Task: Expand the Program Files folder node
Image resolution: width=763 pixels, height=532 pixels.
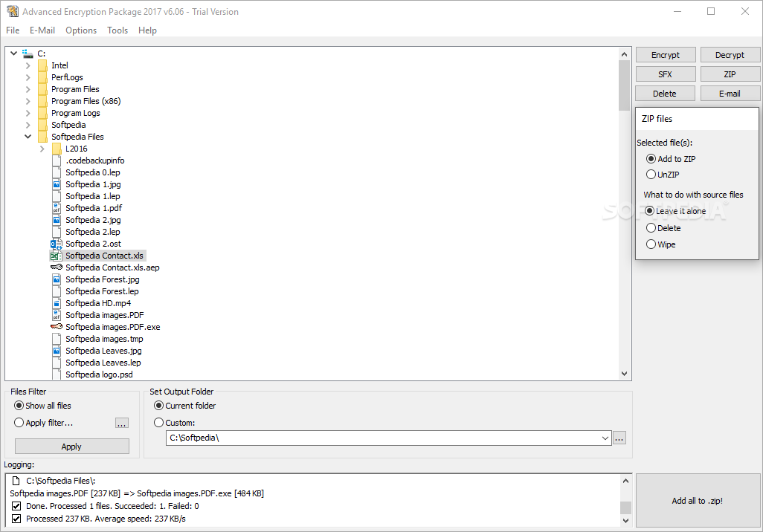Action: [x=28, y=89]
